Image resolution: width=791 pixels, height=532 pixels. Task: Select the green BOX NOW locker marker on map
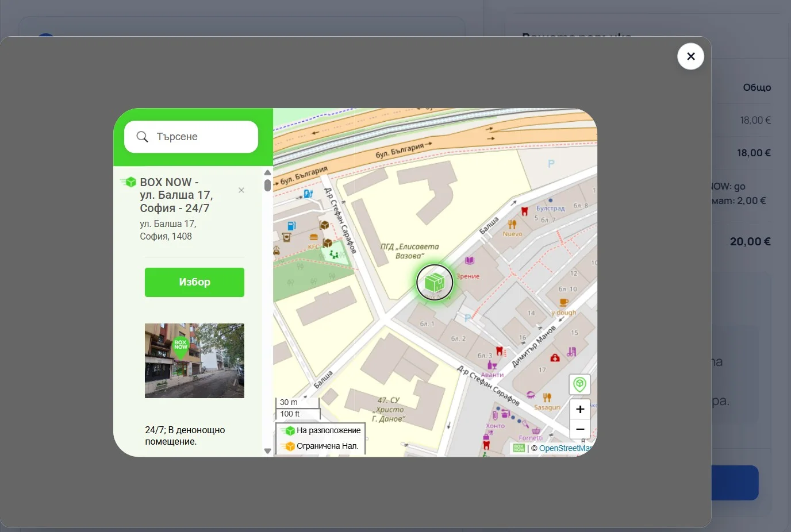pos(435,282)
